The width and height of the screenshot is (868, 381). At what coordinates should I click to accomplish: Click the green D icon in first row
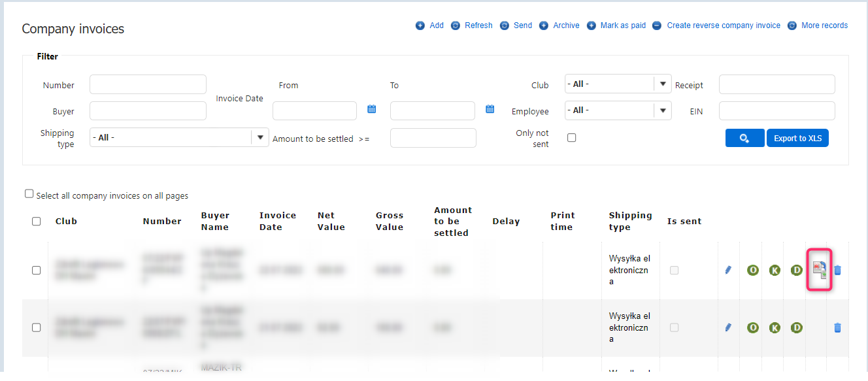[x=796, y=270]
